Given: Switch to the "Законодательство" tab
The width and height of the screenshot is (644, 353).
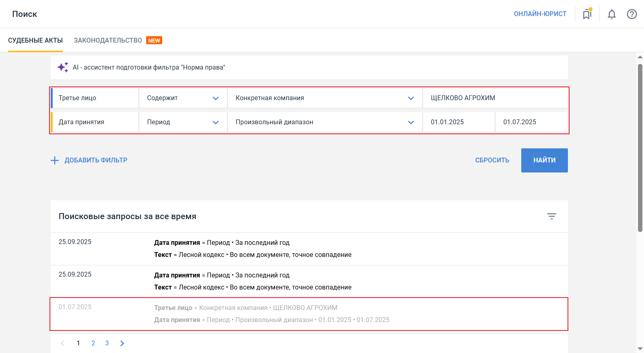Looking at the screenshot, I should click(108, 40).
